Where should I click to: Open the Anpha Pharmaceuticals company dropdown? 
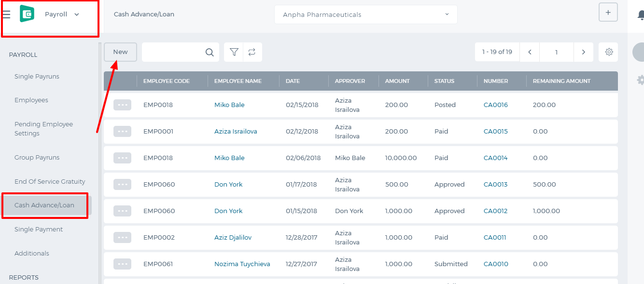365,14
